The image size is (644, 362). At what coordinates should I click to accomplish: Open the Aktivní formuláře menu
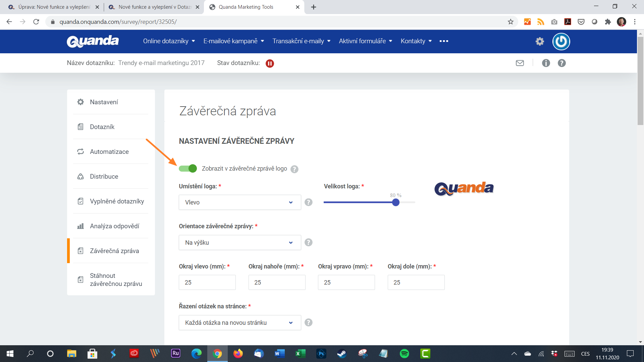tap(366, 41)
